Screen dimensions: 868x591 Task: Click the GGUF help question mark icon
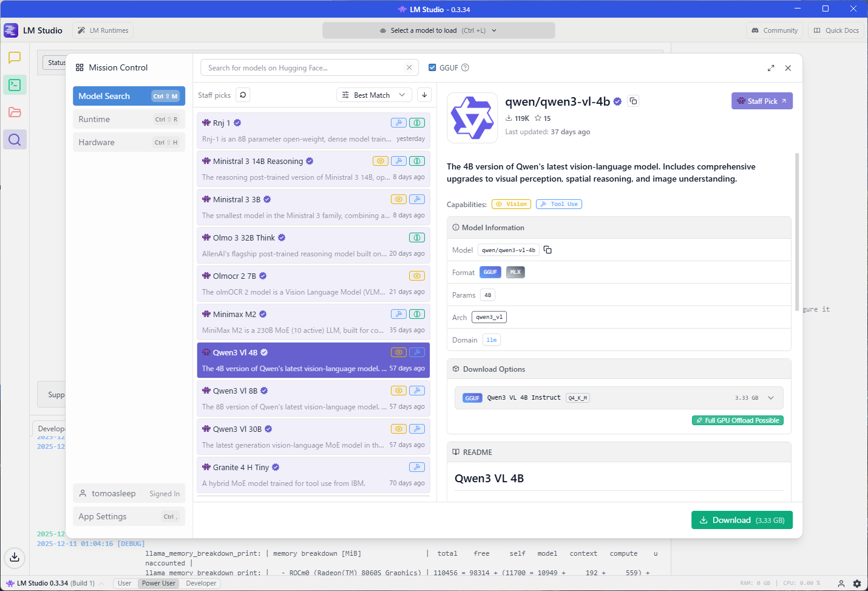pos(465,67)
